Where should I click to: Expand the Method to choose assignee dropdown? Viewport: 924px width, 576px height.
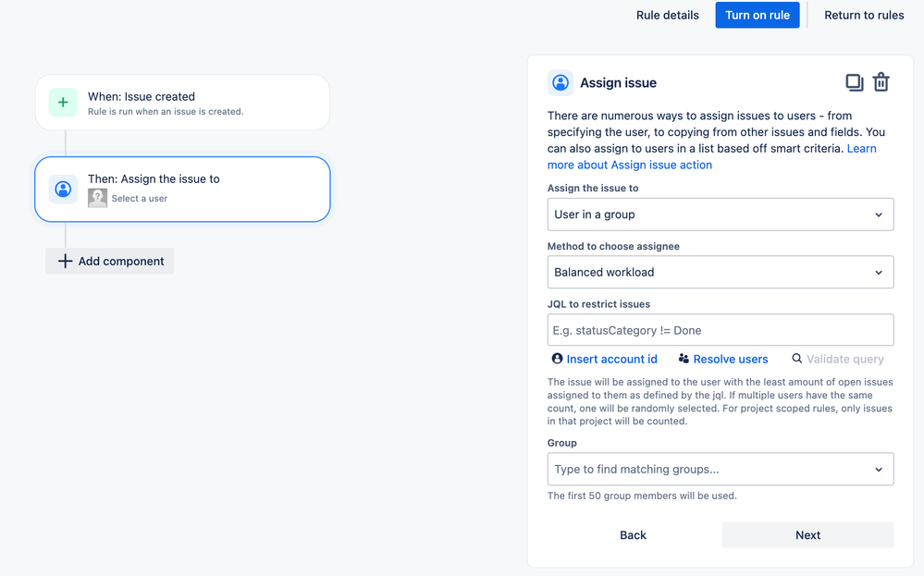[721, 272]
